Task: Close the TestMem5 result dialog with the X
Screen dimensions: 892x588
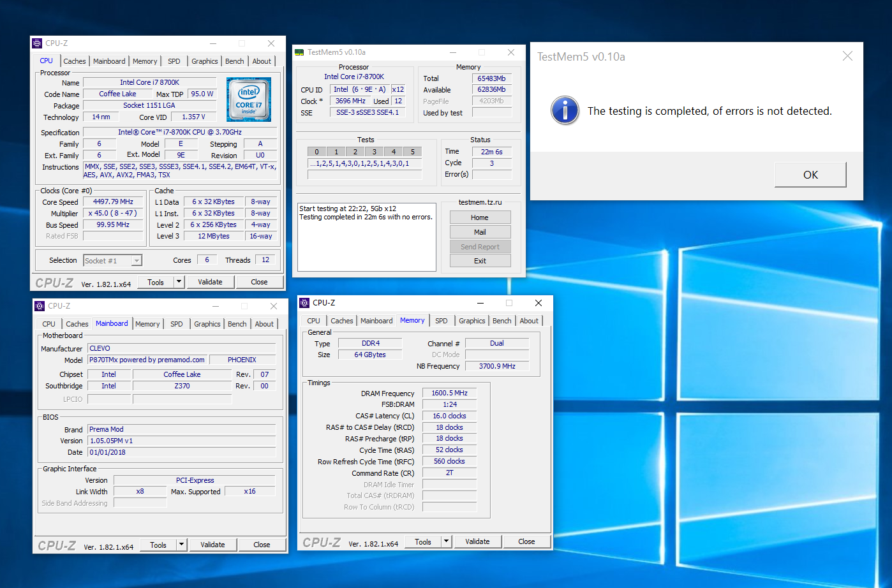Action: click(847, 56)
